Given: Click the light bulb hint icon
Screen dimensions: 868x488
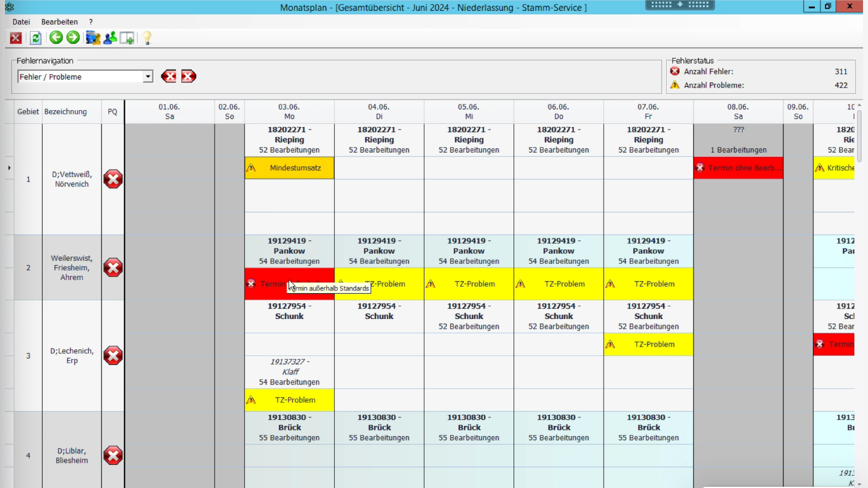Looking at the screenshot, I should [x=146, y=38].
